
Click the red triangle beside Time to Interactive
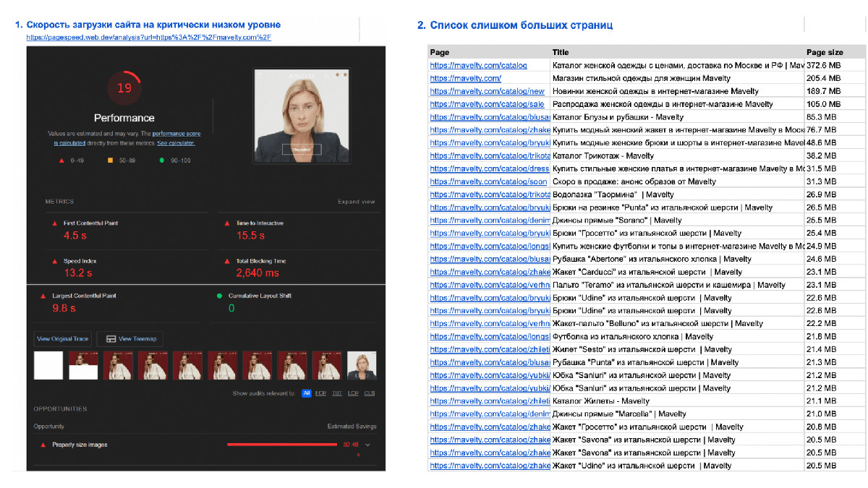coord(227,223)
